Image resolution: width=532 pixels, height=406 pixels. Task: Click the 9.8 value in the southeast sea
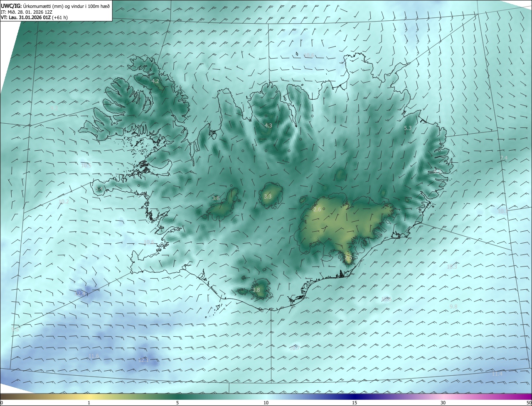click(x=453, y=306)
